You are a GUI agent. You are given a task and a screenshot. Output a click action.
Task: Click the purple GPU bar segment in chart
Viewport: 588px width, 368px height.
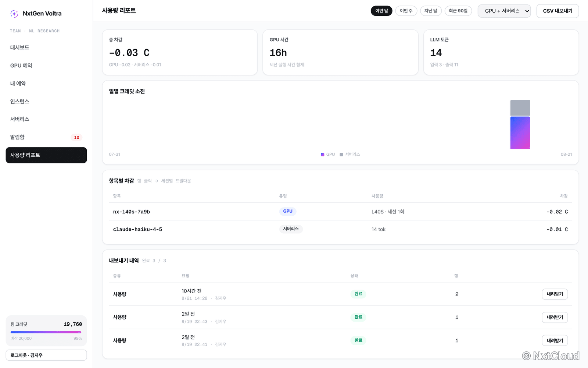click(x=520, y=133)
